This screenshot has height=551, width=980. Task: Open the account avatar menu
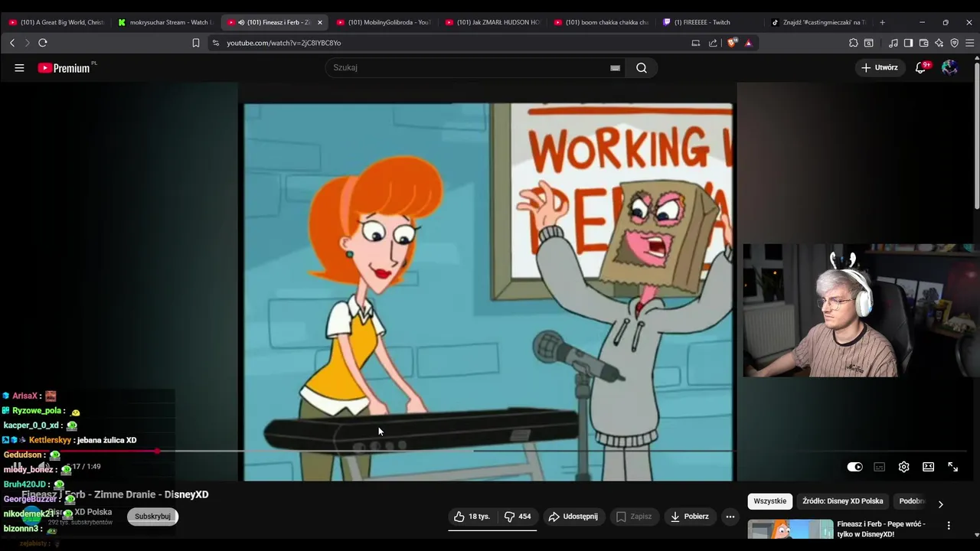(x=949, y=67)
